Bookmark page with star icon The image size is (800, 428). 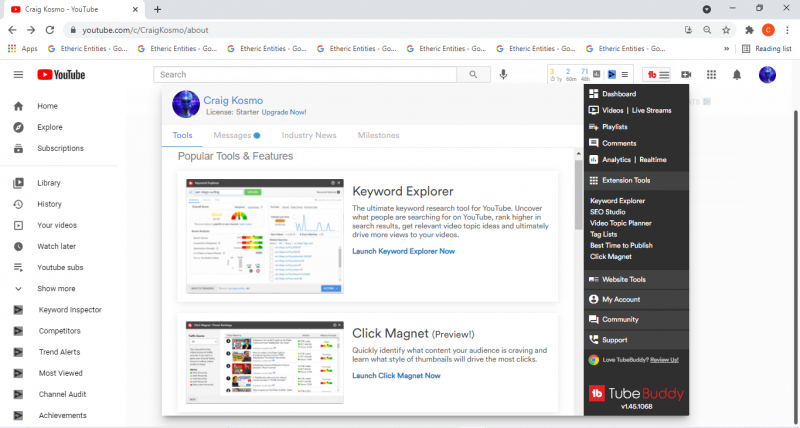(726, 30)
